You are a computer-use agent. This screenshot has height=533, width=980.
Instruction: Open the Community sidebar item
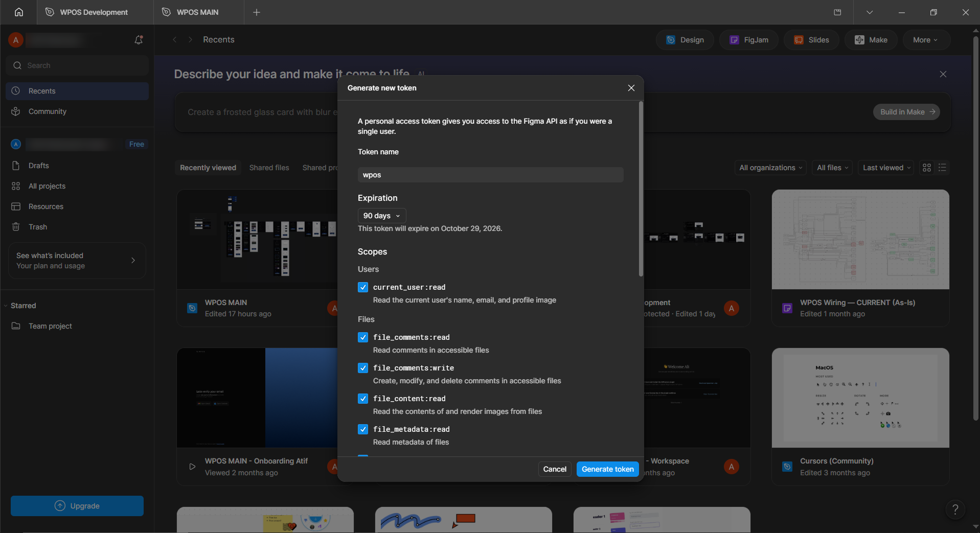[x=77, y=111]
